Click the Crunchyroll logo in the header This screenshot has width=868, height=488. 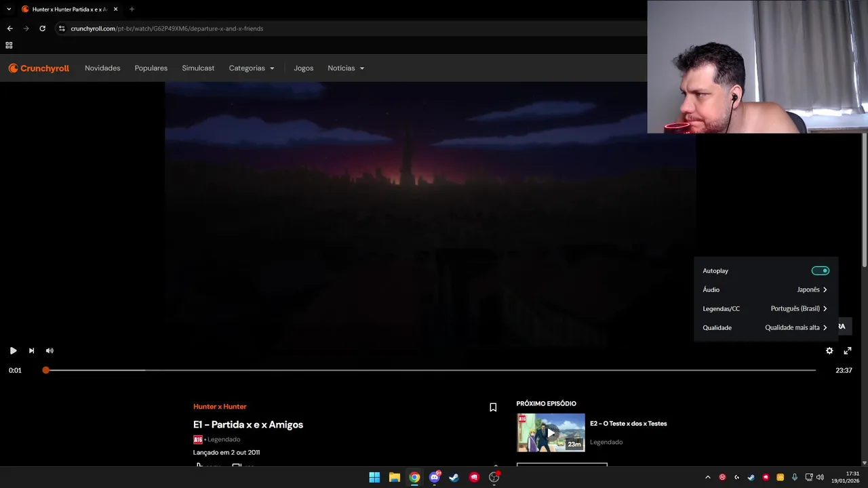[39, 68]
